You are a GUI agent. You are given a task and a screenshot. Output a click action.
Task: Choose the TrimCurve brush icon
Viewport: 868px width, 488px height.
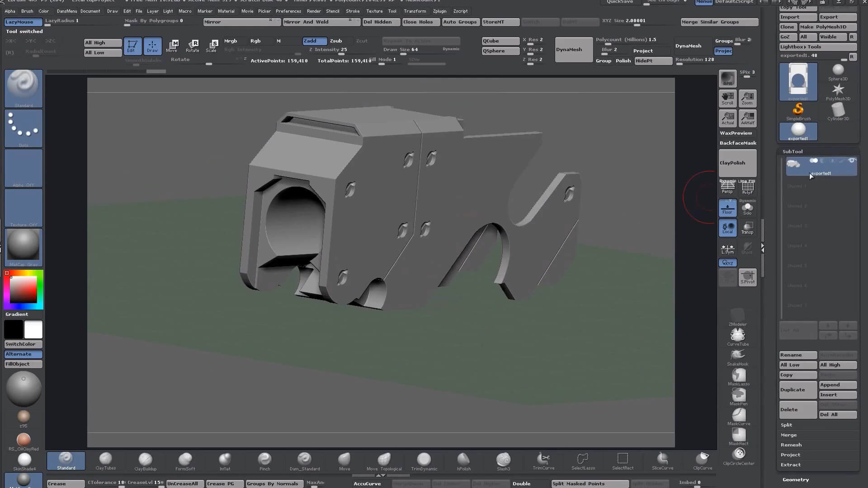pos(543,461)
